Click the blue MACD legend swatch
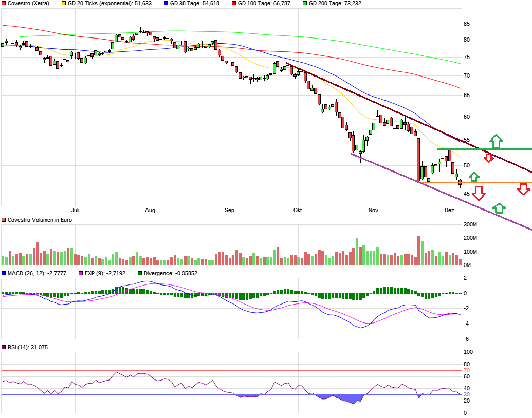 [4, 273]
